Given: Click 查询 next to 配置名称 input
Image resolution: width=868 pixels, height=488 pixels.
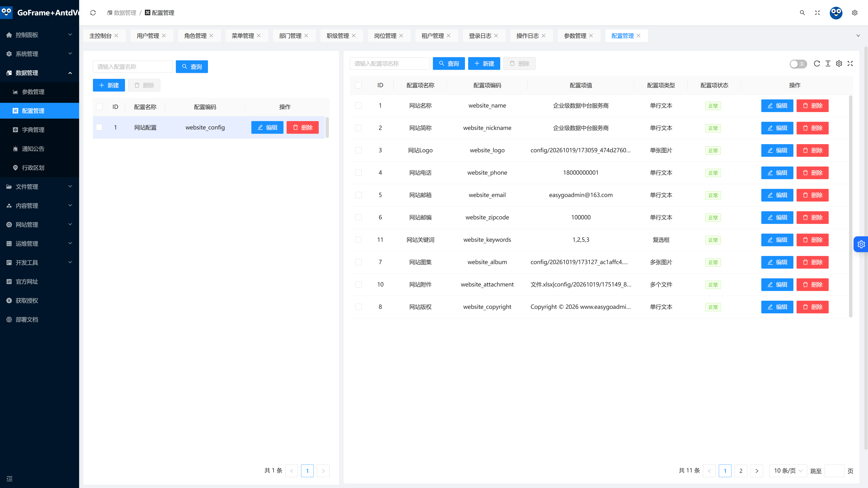Looking at the screenshot, I should (x=192, y=67).
